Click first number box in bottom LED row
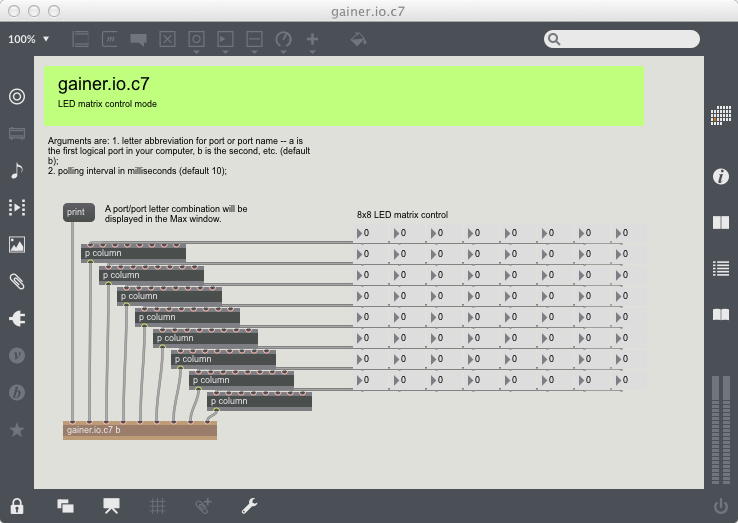738x523 pixels. [371, 380]
